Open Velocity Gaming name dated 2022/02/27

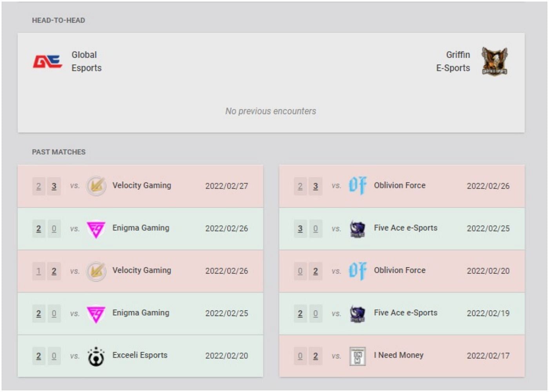coord(142,185)
